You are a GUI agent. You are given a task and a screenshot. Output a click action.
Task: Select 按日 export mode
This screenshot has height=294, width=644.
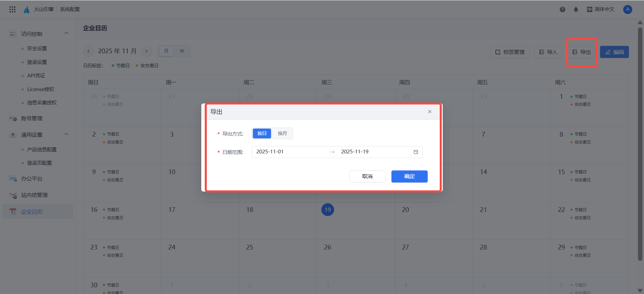pos(262,134)
